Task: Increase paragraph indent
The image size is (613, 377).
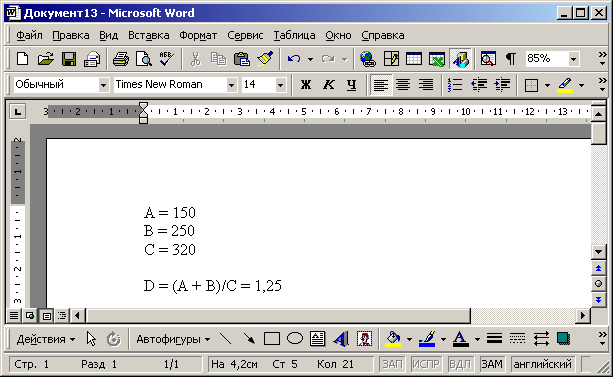Action: (x=502, y=84)
